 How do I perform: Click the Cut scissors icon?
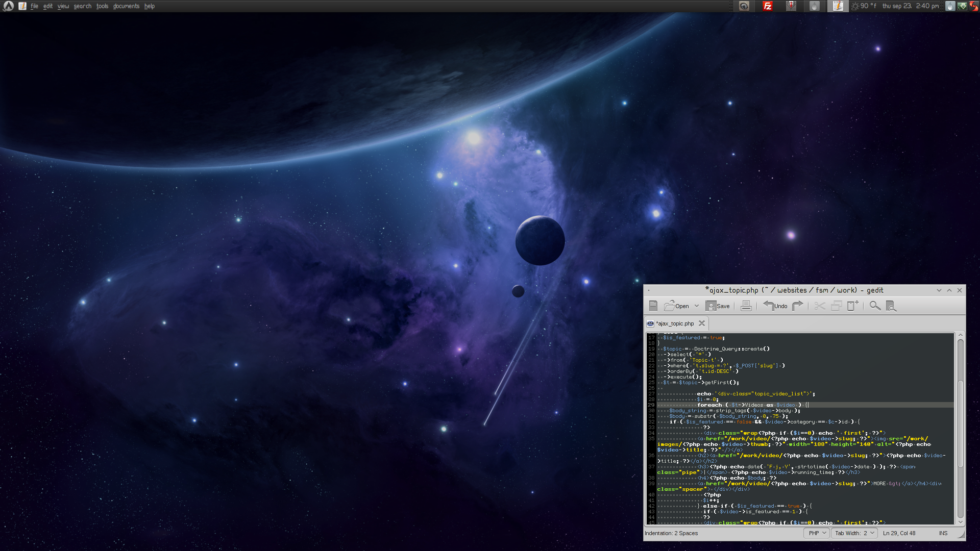tap(820, 306)
